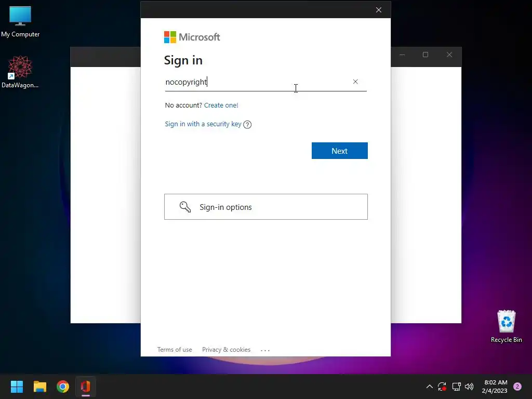This screenshot has height=399, width=532.
Task: Minimize the background Office window
Action: [403, 55]
